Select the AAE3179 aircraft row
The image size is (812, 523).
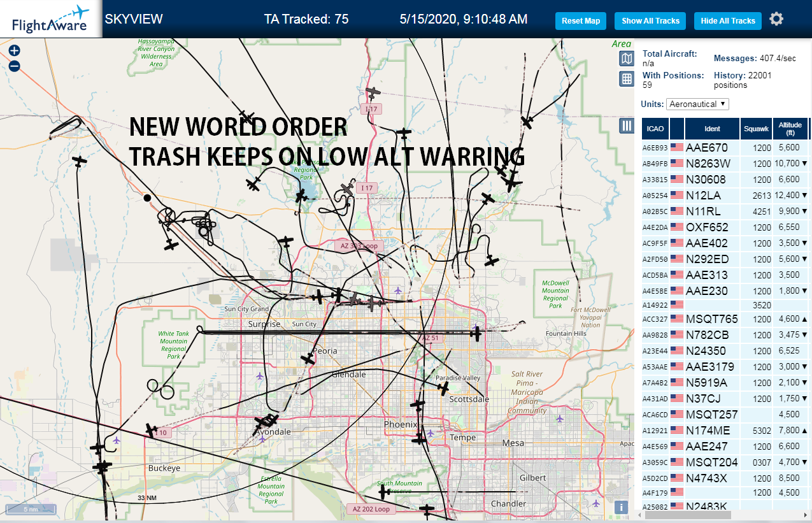tap(725, 367)
